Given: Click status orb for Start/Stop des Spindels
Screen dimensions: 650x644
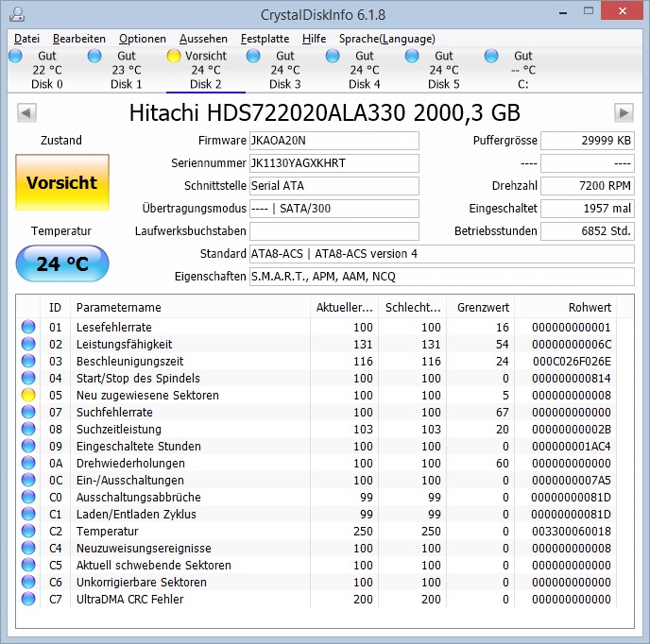Looking at the screenshot, I should (28, 378).
